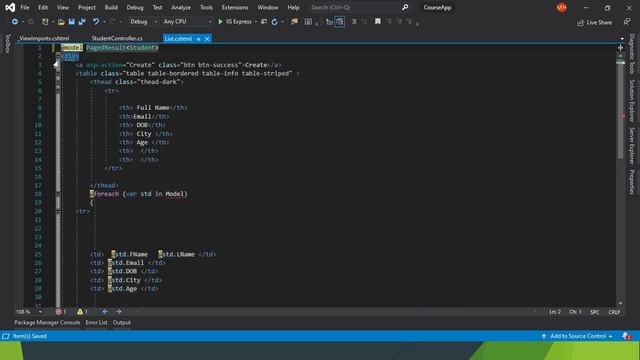Open the Analyze menu

pyautogui.click(x=181, y=7)
